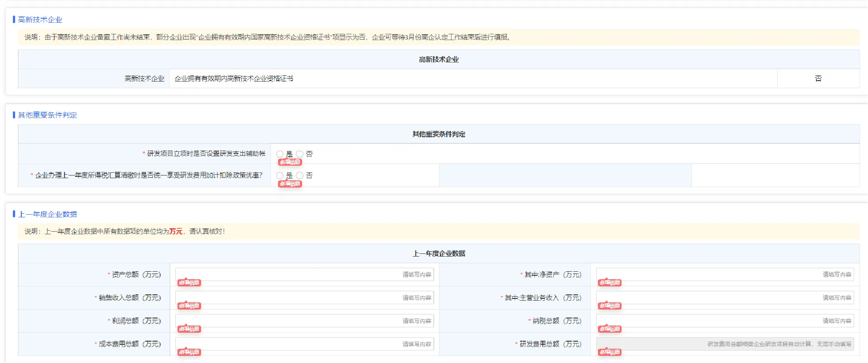The height and width of the screenshot is (363, 868).
Task: Click the 纳税总额 (万元) input field
Action: [x=725, y=321]
